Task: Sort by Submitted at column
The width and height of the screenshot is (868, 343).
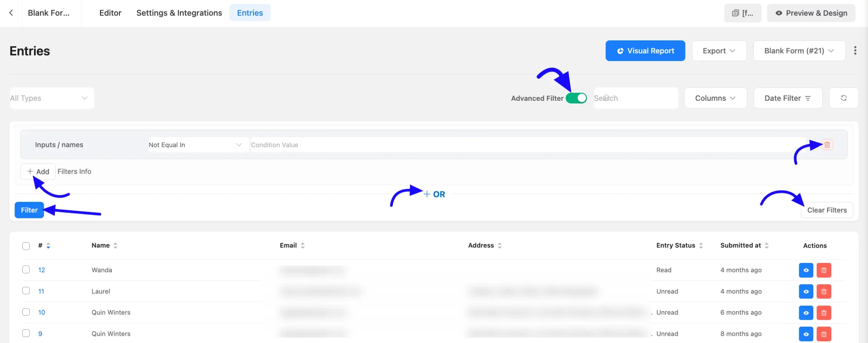Action: click(767, 246)
